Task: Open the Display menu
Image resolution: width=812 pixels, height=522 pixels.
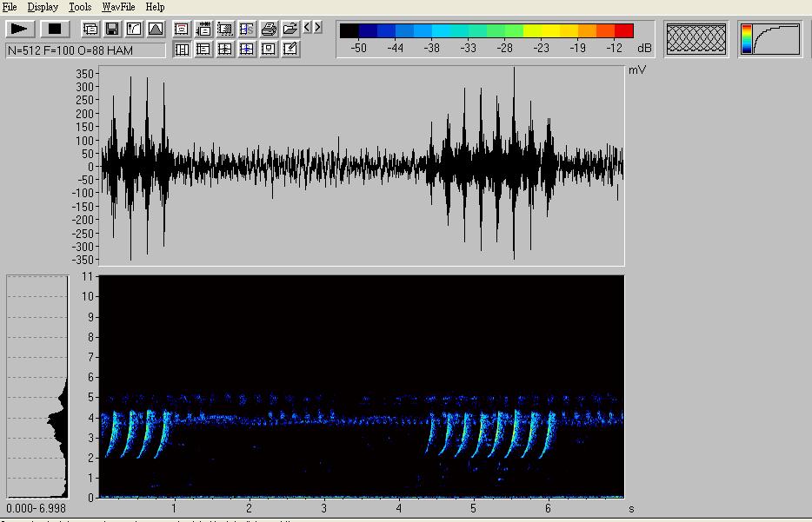Action: pyautogui.click(x=43, y=7)
